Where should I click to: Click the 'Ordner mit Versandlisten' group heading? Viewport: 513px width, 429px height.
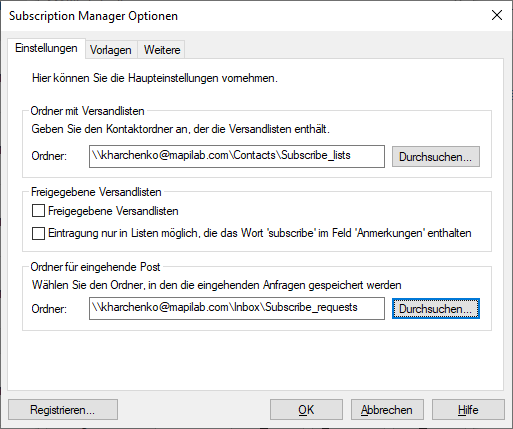tap(87, 111)
